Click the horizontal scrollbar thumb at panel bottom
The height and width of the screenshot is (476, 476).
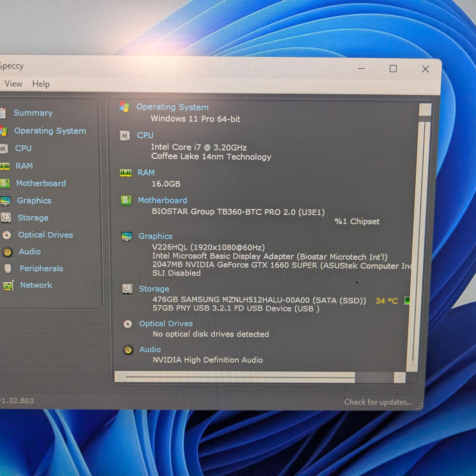(x=235, y=377)
